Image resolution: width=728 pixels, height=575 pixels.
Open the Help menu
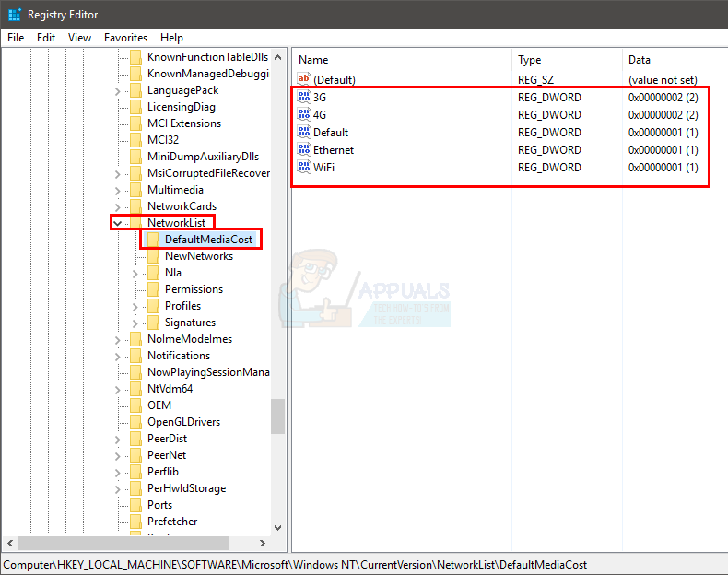pos(171,38)
